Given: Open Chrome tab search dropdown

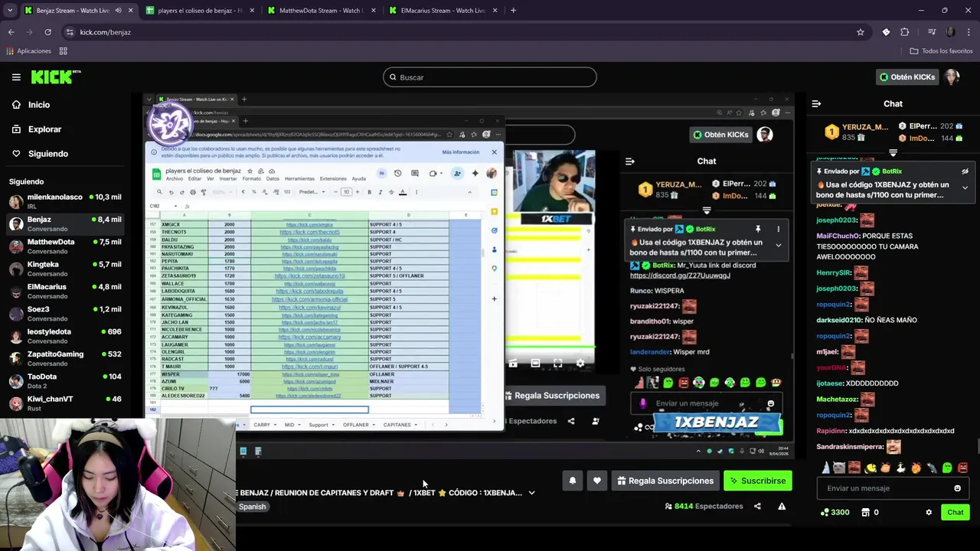Looking at the screenshot, I should pos(8,11).
